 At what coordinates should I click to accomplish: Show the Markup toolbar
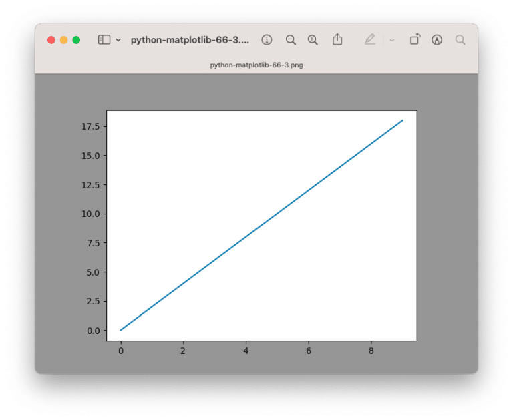point(437,40)
